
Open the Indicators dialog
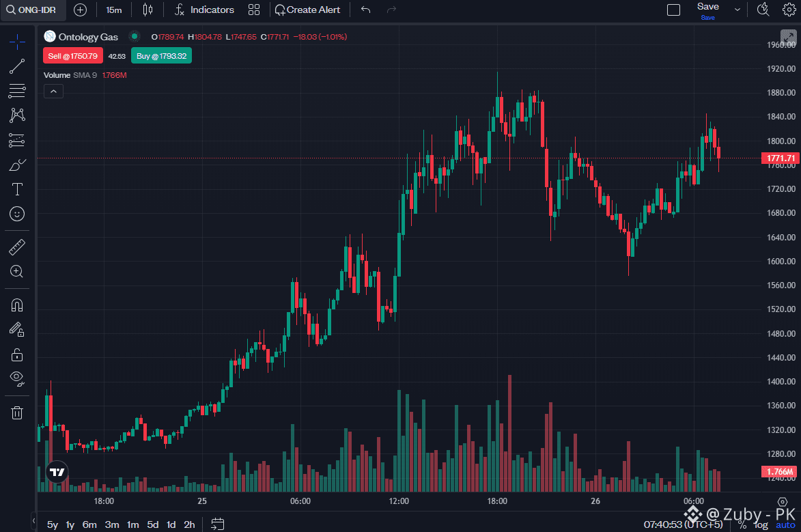click(204, 10)
